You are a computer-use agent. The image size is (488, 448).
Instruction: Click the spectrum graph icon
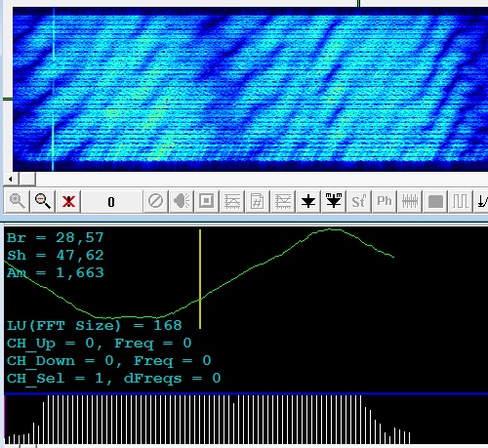click(x=232, y=201)
